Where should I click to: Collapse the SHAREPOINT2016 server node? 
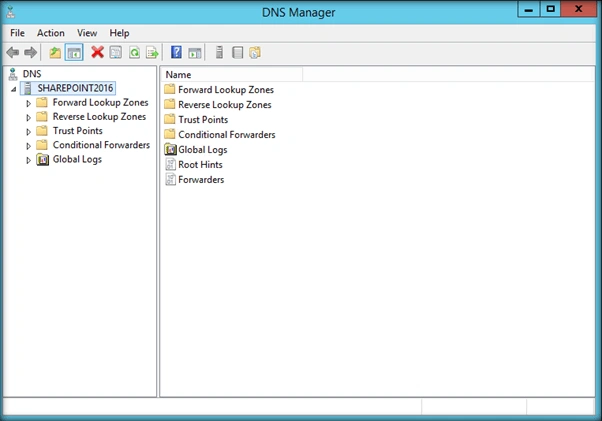(x=13, y=89)
